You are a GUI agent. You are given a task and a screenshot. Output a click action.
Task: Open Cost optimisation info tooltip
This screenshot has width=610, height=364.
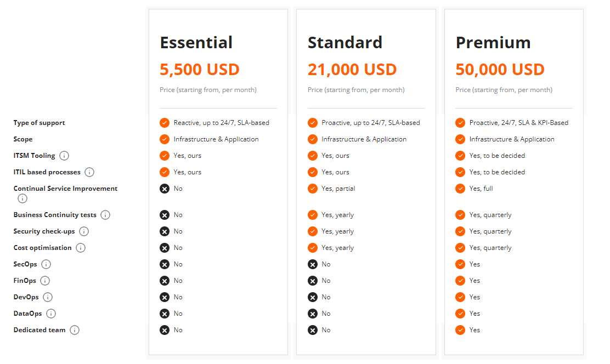pos(81,248)
